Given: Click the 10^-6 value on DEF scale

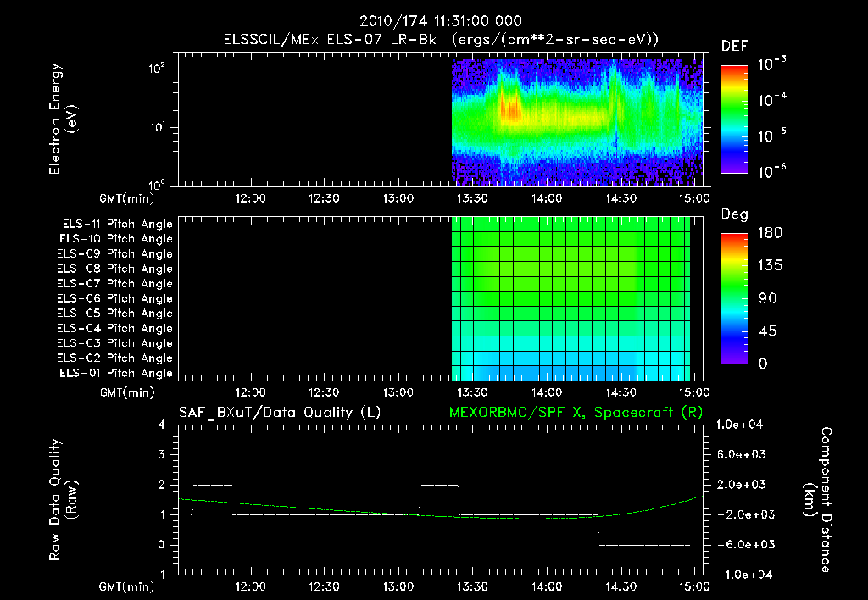Looking at the screenshot, I should pyautogui.click(x=772, y=171).
